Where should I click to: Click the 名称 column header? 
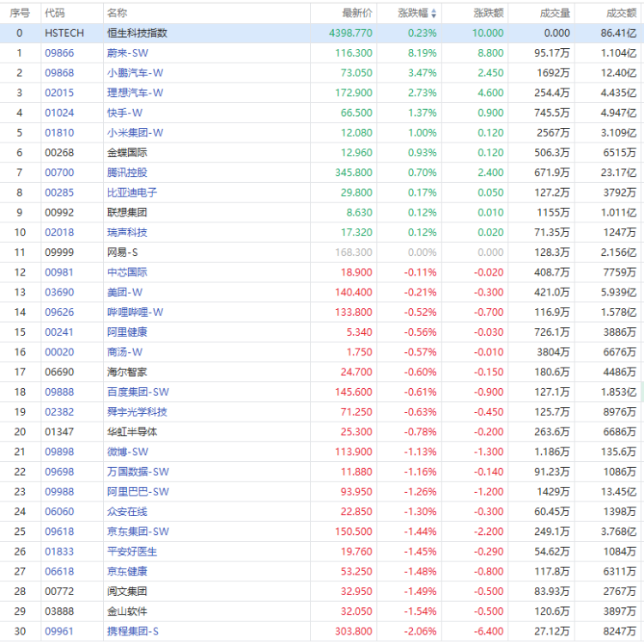click(117, 13)
